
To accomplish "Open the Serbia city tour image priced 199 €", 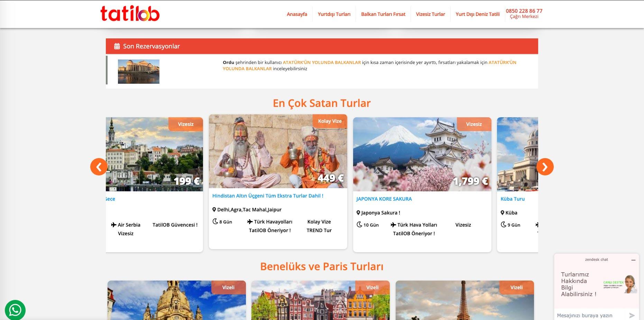I will (154, 154).
